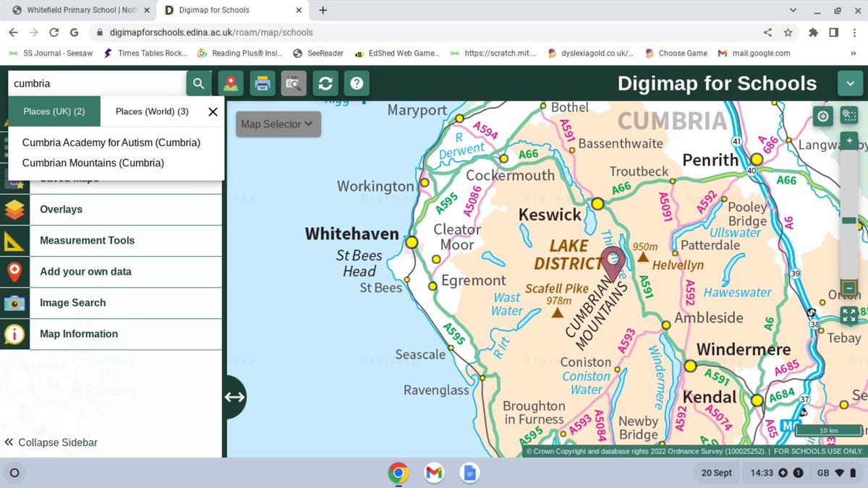The image size is (868, 488).
Task: Choose Cumbria Academy for Autism result
Action: (x=111, y=142)
